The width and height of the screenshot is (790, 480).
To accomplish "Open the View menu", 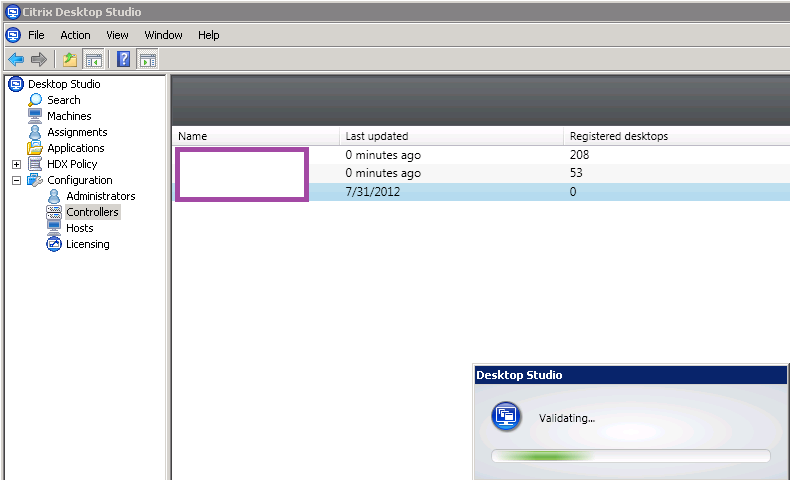I will click(117, 35).
